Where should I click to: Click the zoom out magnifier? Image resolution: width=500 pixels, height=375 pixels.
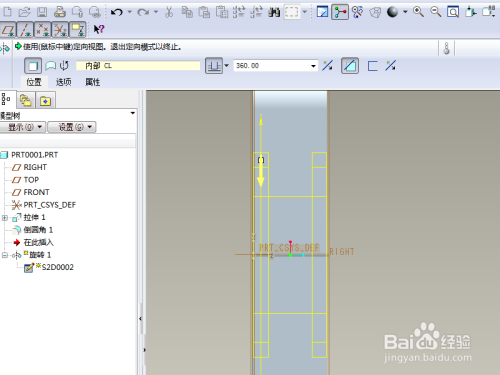click(x=435, y=12)
